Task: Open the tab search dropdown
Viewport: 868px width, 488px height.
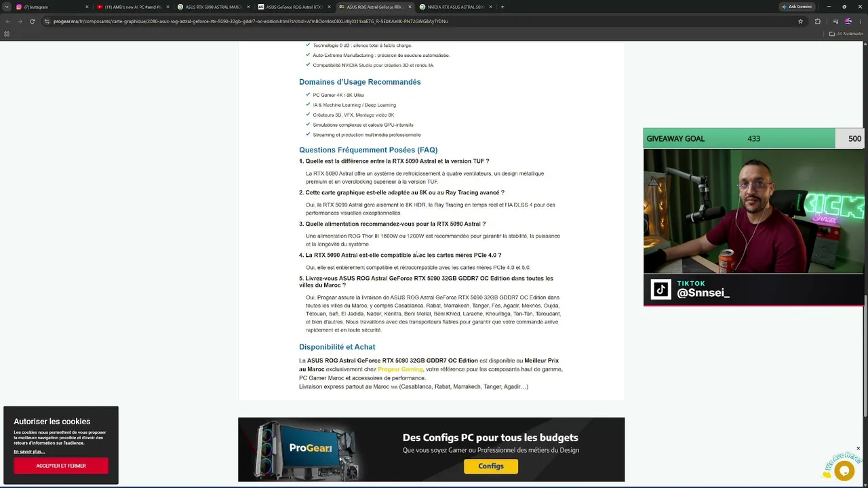Action: (6, 7)
